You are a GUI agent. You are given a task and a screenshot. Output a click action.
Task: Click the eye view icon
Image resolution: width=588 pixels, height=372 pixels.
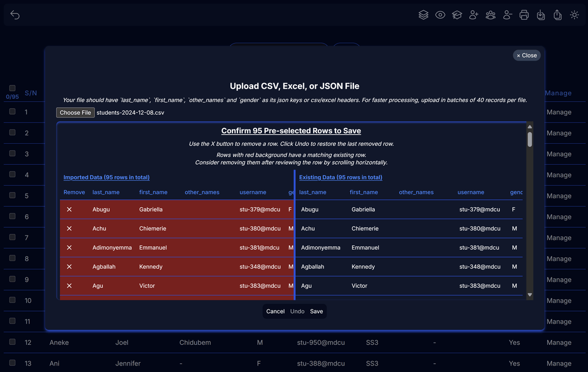click(440, 15)
